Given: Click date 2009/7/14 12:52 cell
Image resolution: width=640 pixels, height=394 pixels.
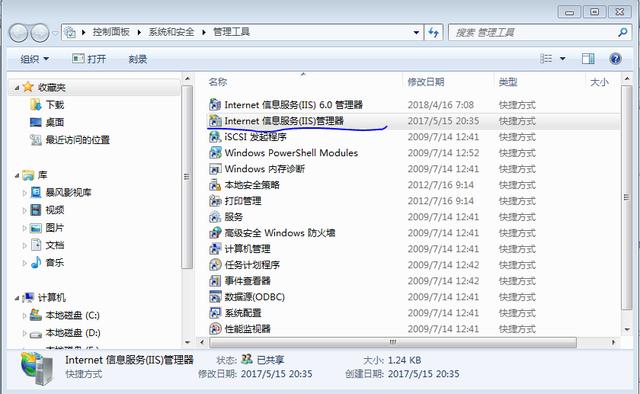Looking at the screenshot, I should (443, 153).
